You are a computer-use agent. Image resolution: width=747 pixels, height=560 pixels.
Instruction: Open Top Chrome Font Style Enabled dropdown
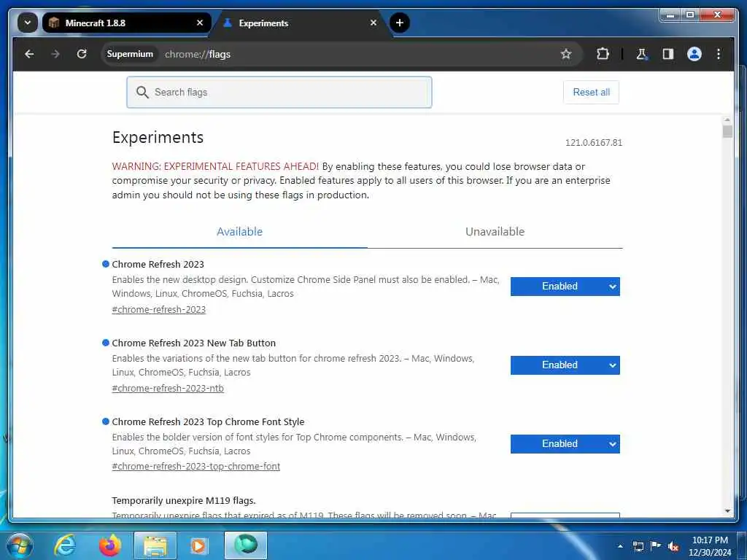(x=565, y=444)
